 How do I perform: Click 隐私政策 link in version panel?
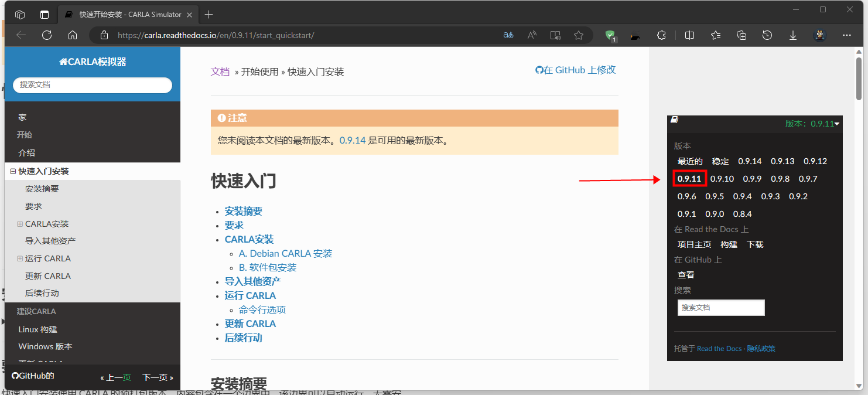761,349
